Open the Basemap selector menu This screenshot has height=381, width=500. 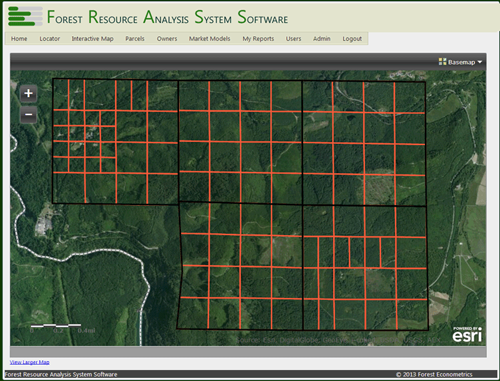pyautogui.click(x=460, y=62)
